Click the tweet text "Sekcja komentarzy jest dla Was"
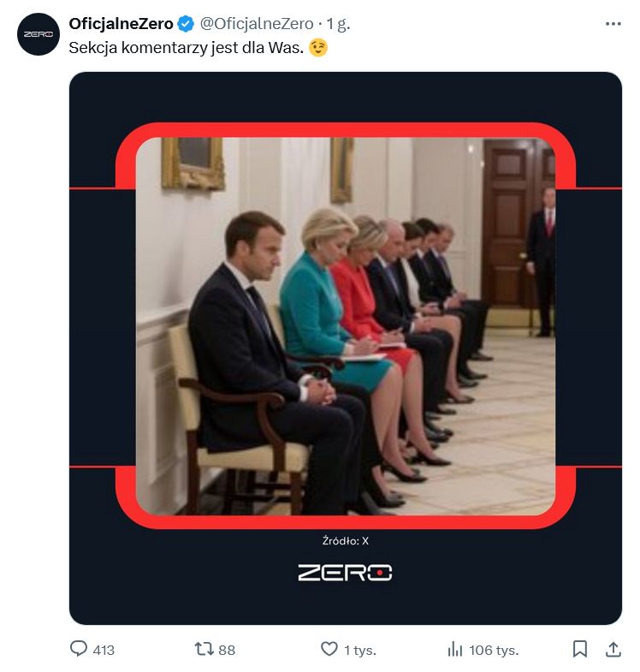640x672 pixels. point(187,48)
